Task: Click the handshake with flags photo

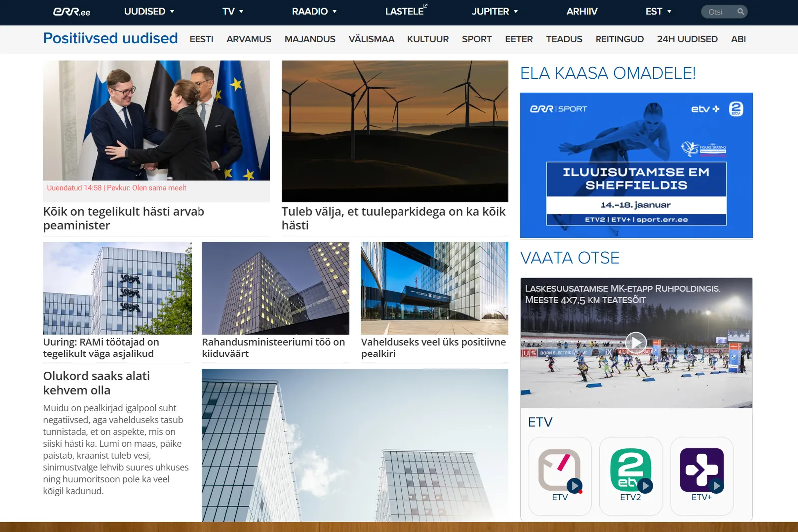Action: 157,121
